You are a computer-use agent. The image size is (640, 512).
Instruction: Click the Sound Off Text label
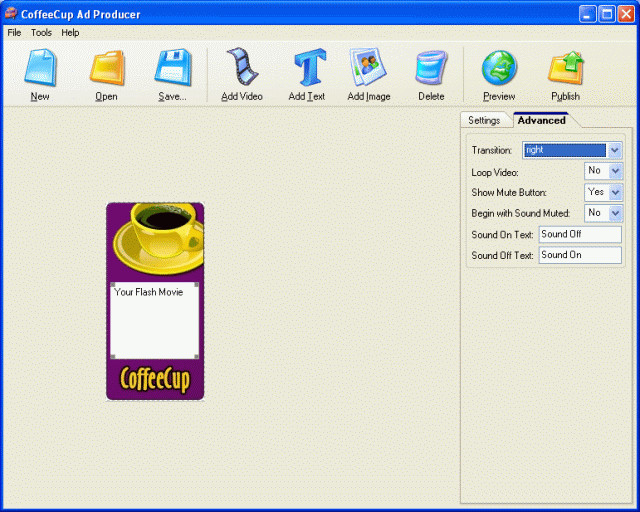502,256
